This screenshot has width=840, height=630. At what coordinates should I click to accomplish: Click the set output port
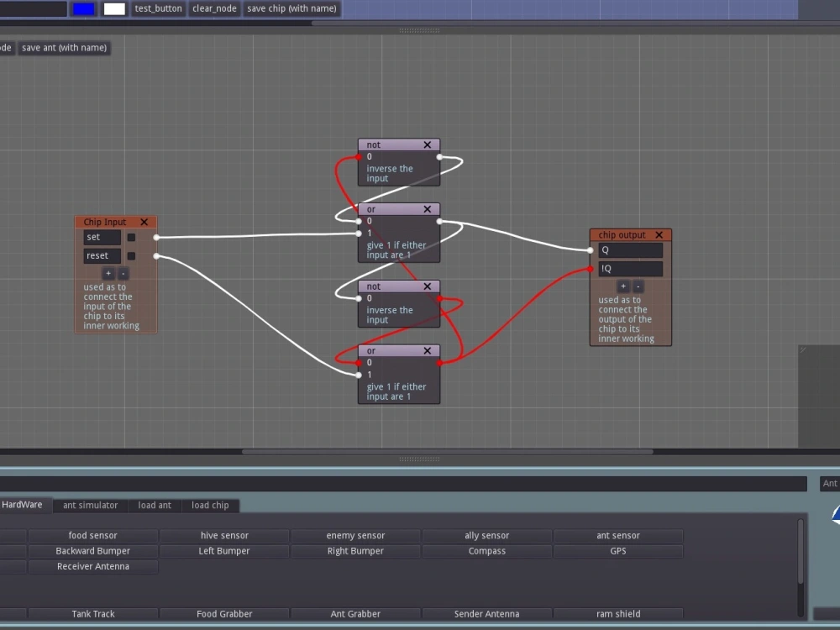point(156,238)
